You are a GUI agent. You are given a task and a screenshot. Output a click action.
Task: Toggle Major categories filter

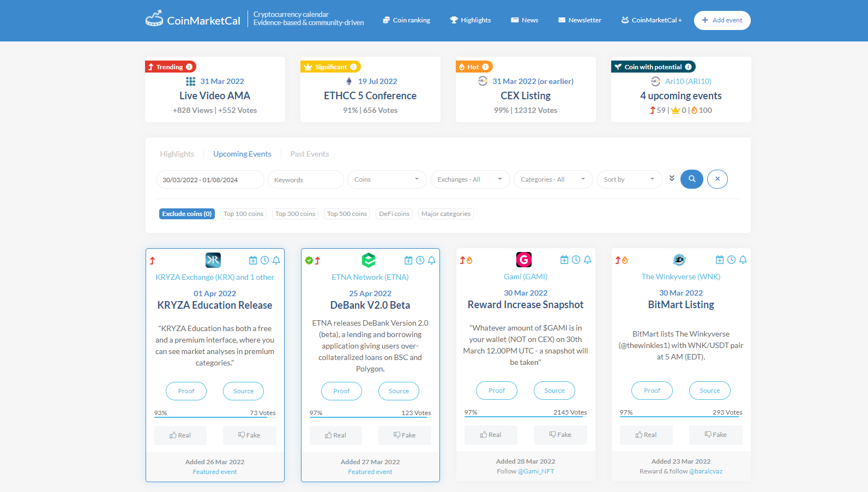tap(446, 214)
